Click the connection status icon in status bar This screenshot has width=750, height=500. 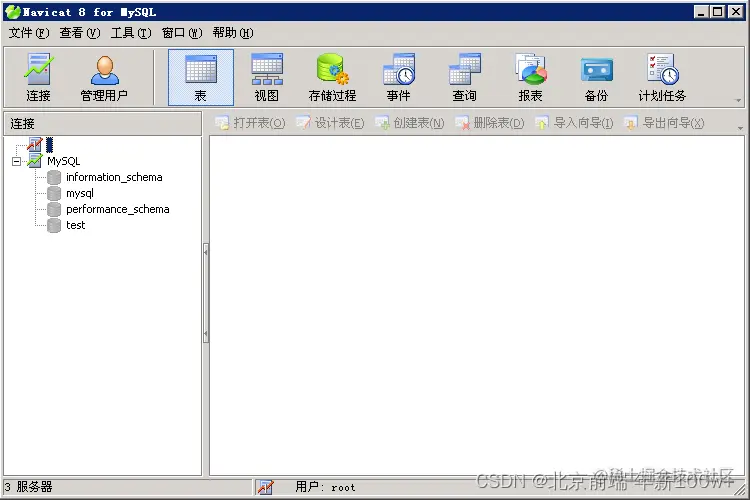pos(265,487)
